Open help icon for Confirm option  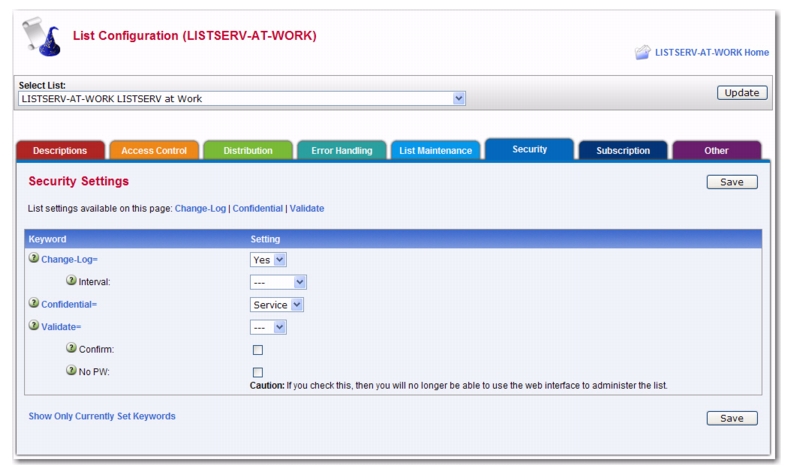(71, 348)
